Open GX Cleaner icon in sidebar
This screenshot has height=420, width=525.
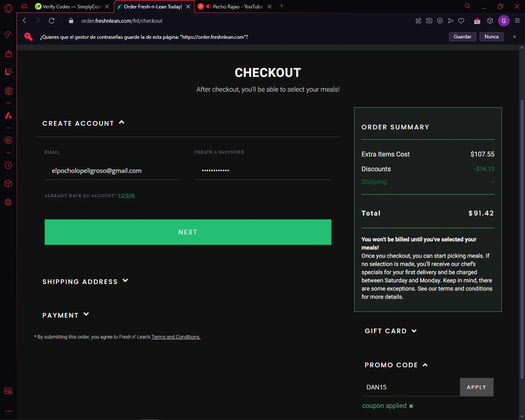[x=8, y=54]
